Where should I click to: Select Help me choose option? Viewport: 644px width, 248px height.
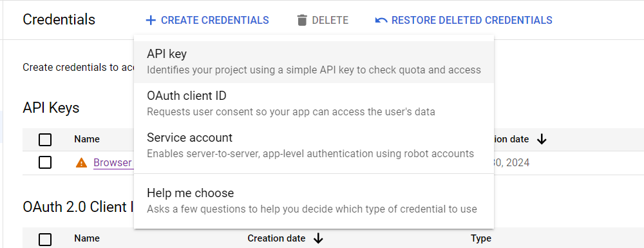tap(314, 201)
